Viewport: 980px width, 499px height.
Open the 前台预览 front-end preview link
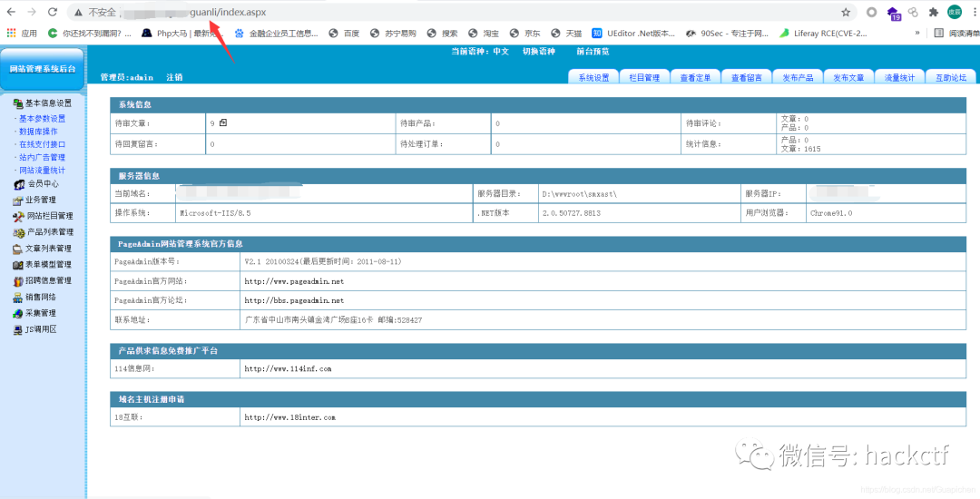click(593, 51)
